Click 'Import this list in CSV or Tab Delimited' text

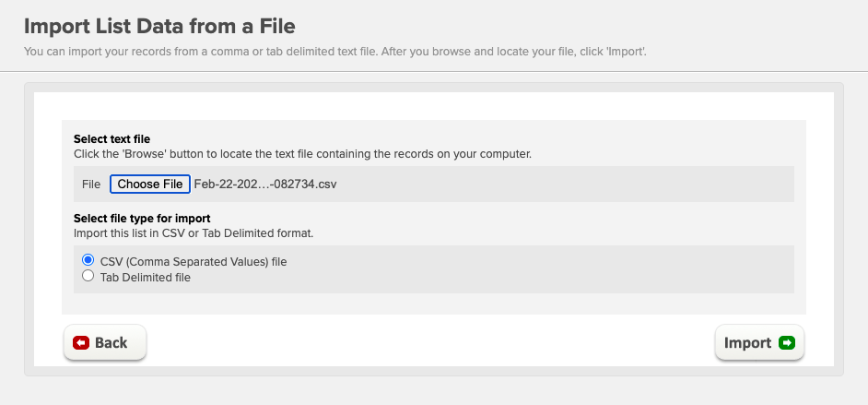coord(194,233)
